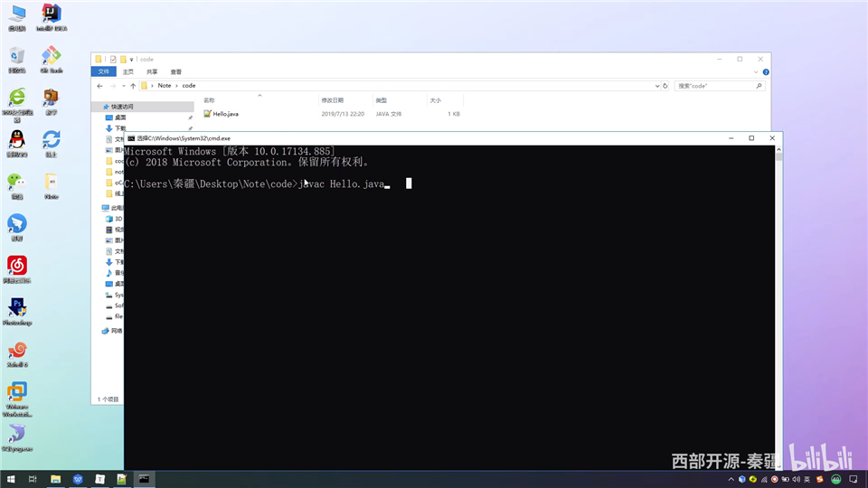Sort by the 大小 column header
868x488 pixels.
[x=436, y=100]
